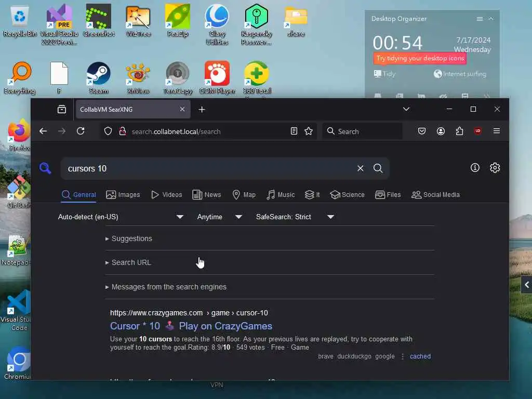The height and width of the screenshot is (399, 532).
Task: Reload the current page in Firefox
Action: coord(81,131)
